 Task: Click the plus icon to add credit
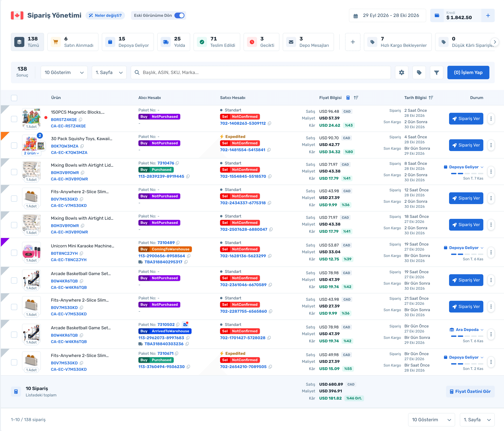pyautogui.click(x=488, y=16)
